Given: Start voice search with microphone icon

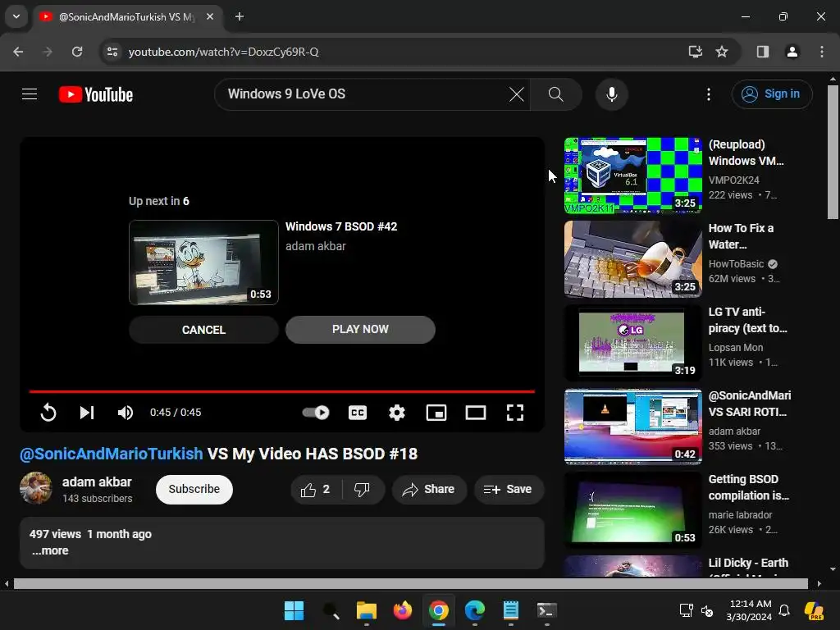Looking at the screenshot, I should (x=611, y=94).
